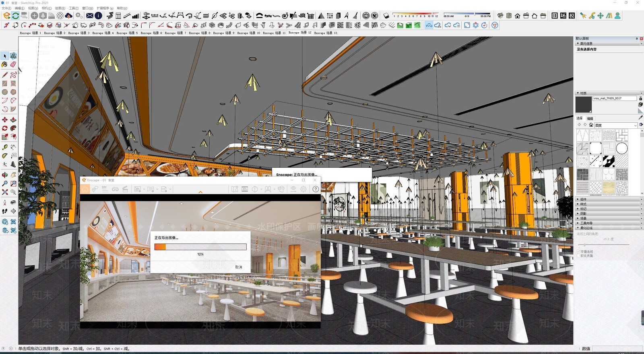The image size is (644, 354).
Task: Click the Enscape window settings gear icon
Action: pos(303,189)
